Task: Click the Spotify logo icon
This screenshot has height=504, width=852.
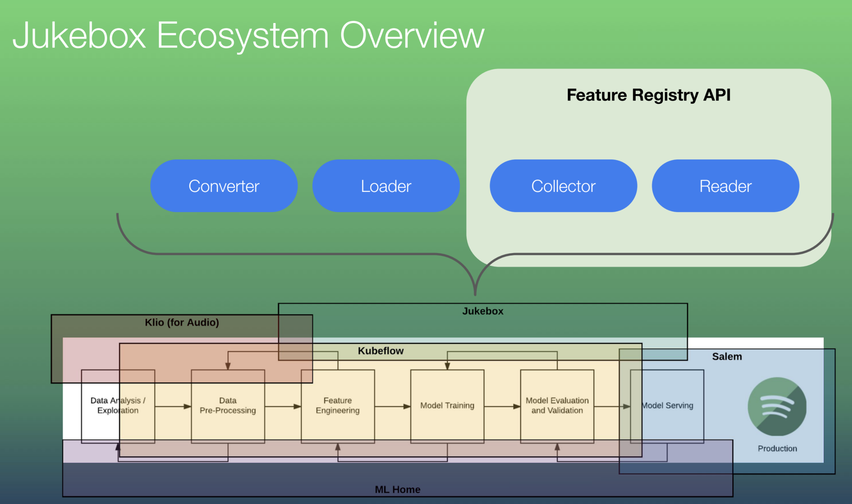Action: coord(777,406)
